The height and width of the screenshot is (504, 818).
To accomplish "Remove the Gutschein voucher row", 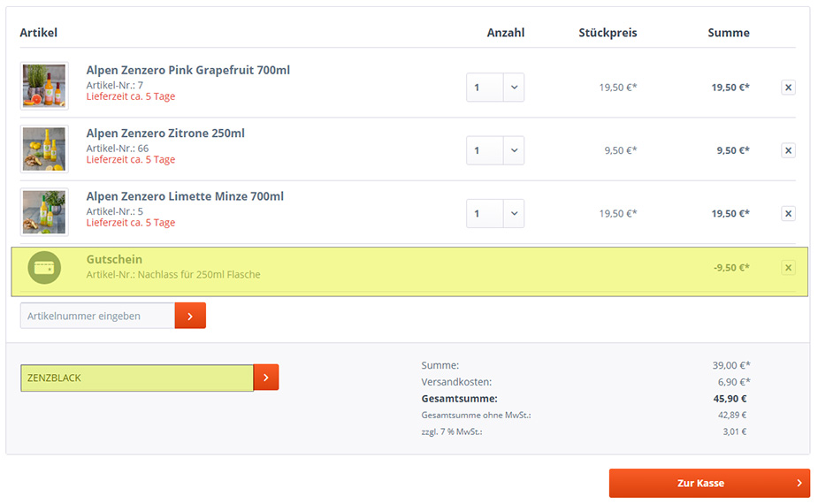I will coord(788,268).
